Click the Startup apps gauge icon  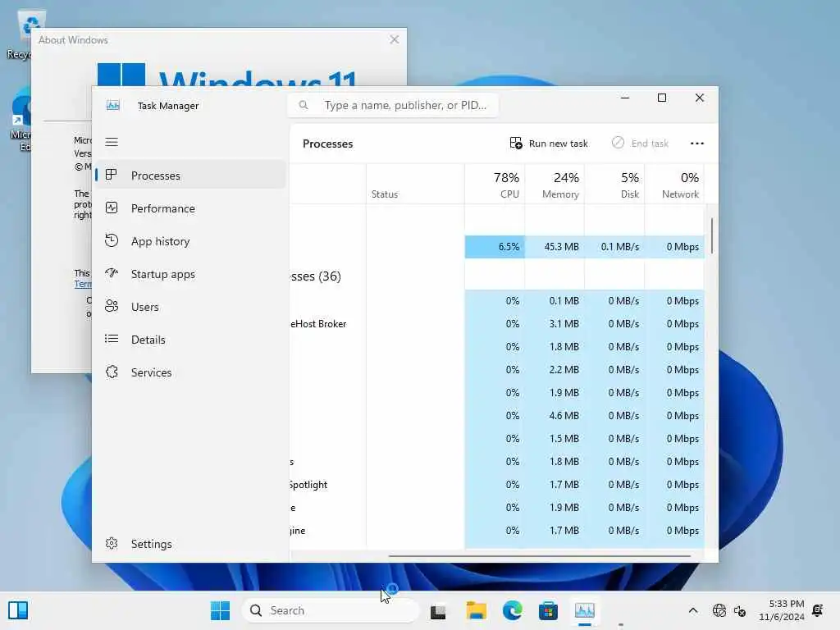(x=112, y=273)
